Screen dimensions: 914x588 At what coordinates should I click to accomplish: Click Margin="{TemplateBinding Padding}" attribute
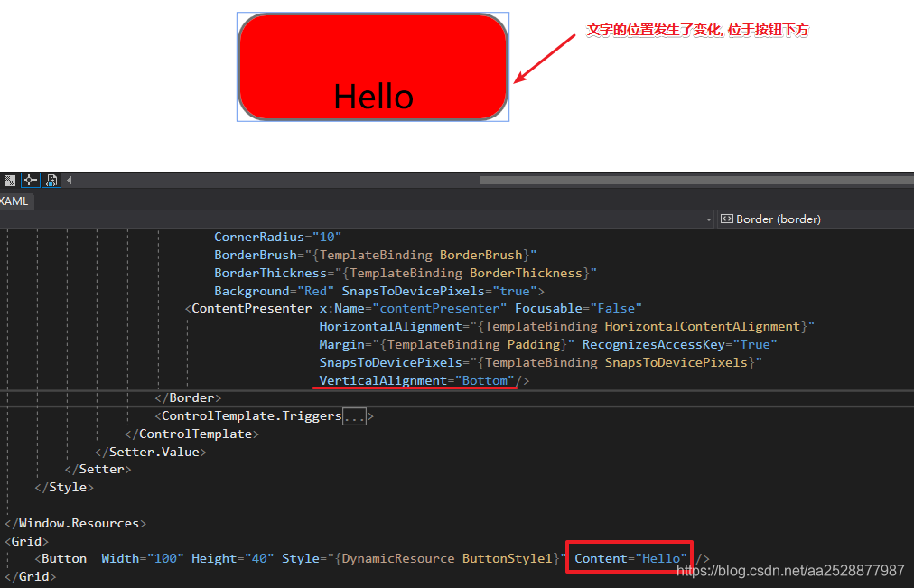coord(446,345)
